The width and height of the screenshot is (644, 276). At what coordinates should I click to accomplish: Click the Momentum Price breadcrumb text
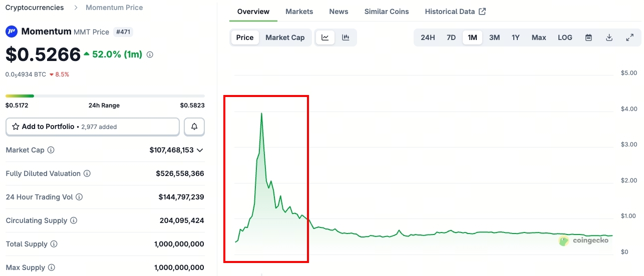coord(114,7)
